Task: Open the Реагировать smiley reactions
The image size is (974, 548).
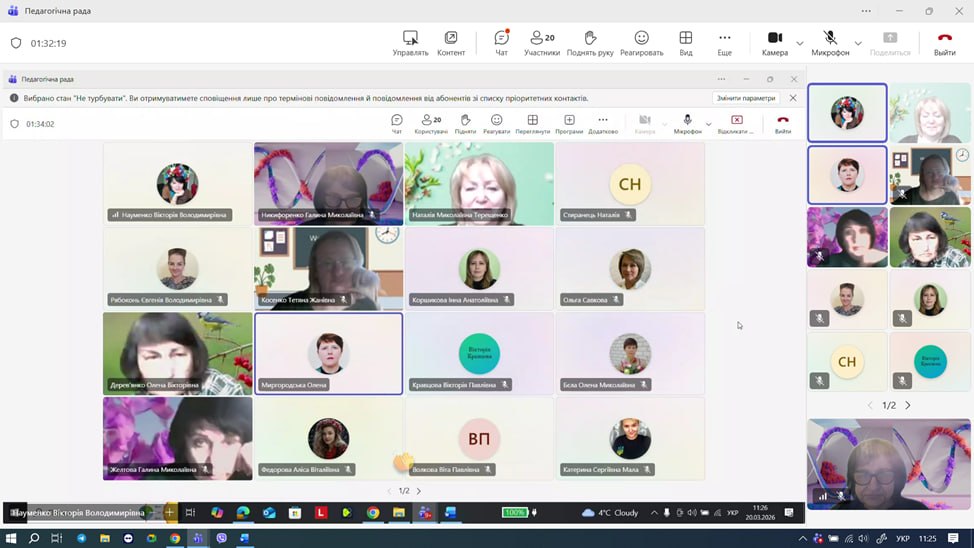Action: click(x=641, y=42)
